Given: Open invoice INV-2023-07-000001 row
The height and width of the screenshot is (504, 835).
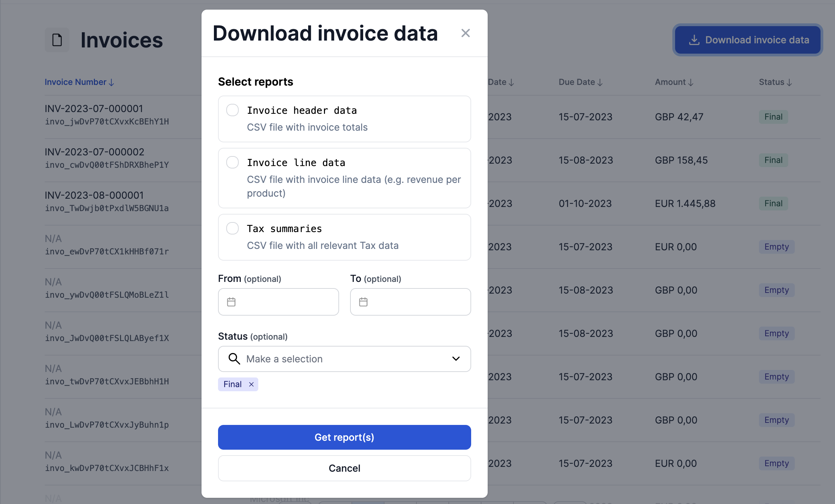Looking at the screenshot, I should pyautogui.click(x=94, y=109).
